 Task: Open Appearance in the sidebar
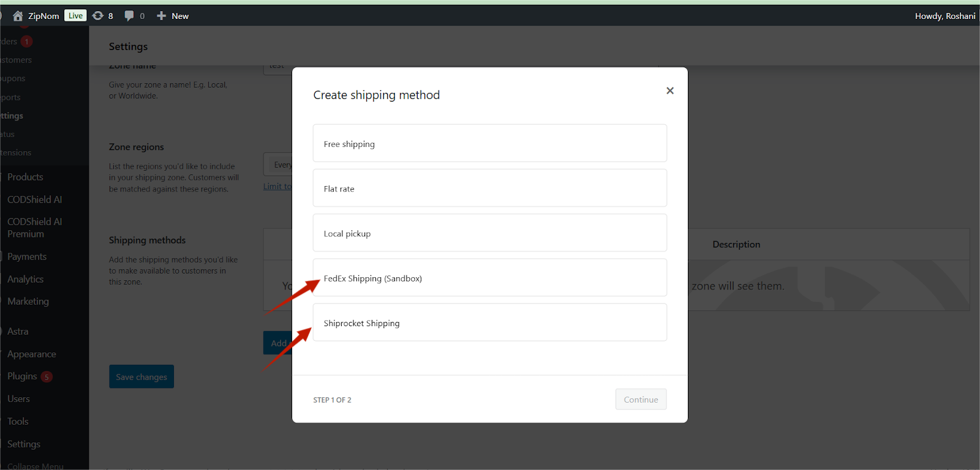point(31,354)
